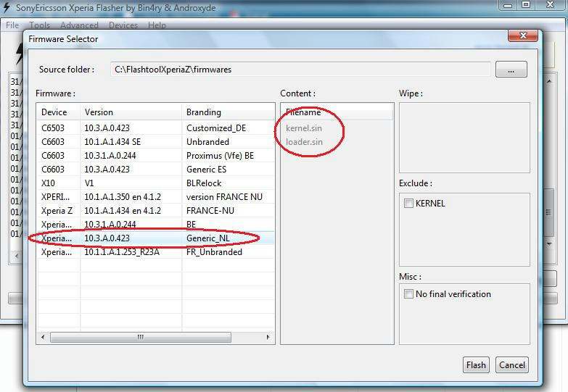Click the Filename column header
568x392 pixels.
click(x=337, y=112)
